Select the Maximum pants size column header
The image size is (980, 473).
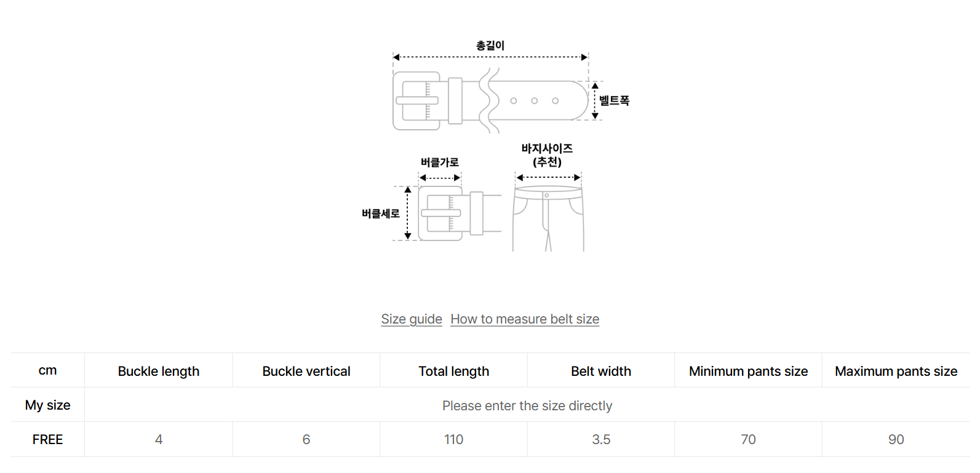(896, 371)
